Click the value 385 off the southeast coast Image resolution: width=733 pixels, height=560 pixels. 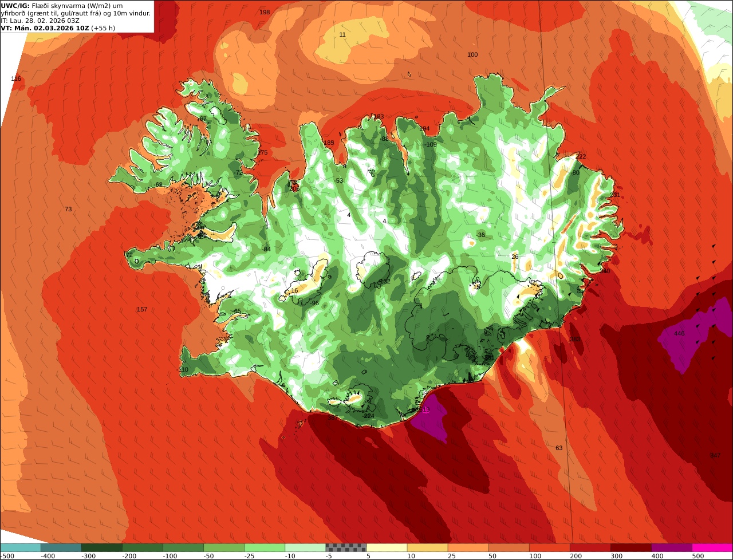coord(575,339)
